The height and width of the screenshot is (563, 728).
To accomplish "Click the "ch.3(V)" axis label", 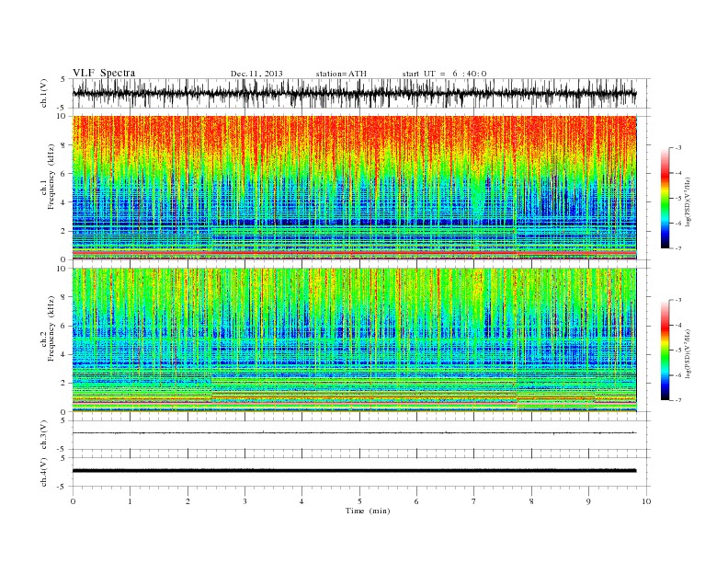I will tap(44, 435).
